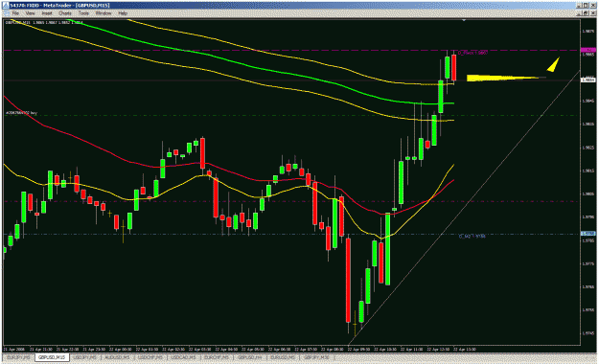Screen dimensions: 599x364
Task: Minimize the MetaTrader application window
Action: (x=580, y=6)
